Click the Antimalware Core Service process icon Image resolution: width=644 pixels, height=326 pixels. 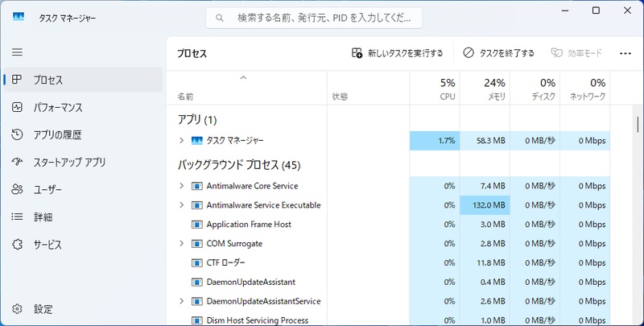(x=197, y=186)
